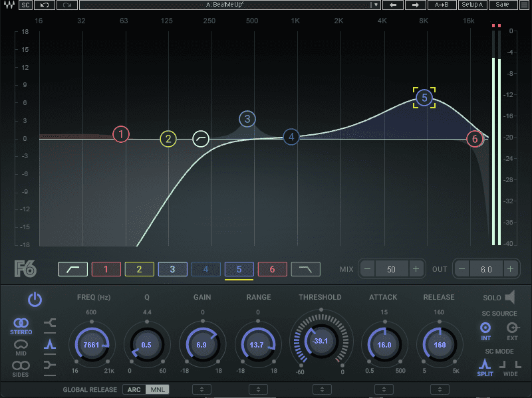This screenshot has height=398, width=532.
Task: Select band 4 tab
Action: [206, 269]
